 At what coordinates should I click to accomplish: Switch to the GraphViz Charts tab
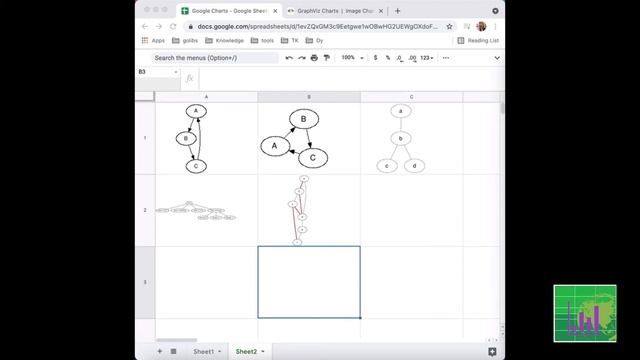(335, 11)
